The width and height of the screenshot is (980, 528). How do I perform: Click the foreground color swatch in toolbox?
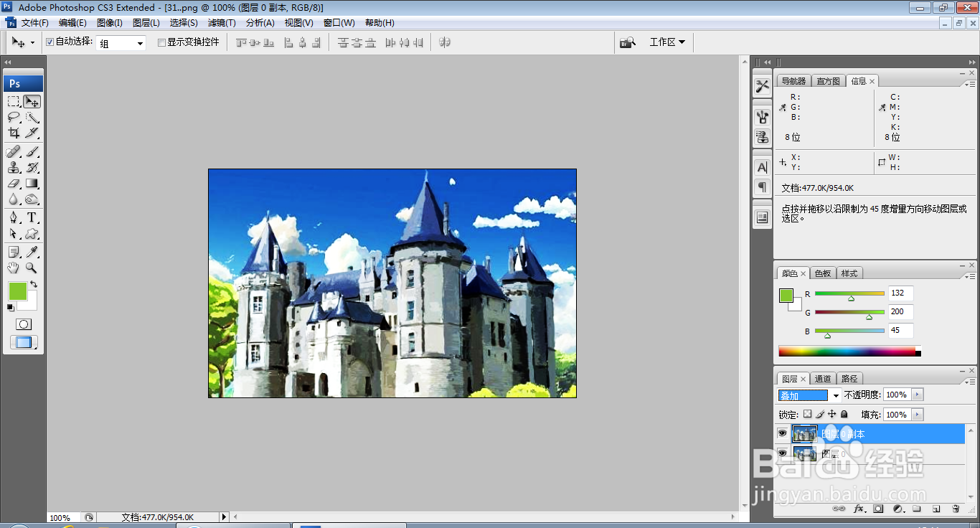17,291
